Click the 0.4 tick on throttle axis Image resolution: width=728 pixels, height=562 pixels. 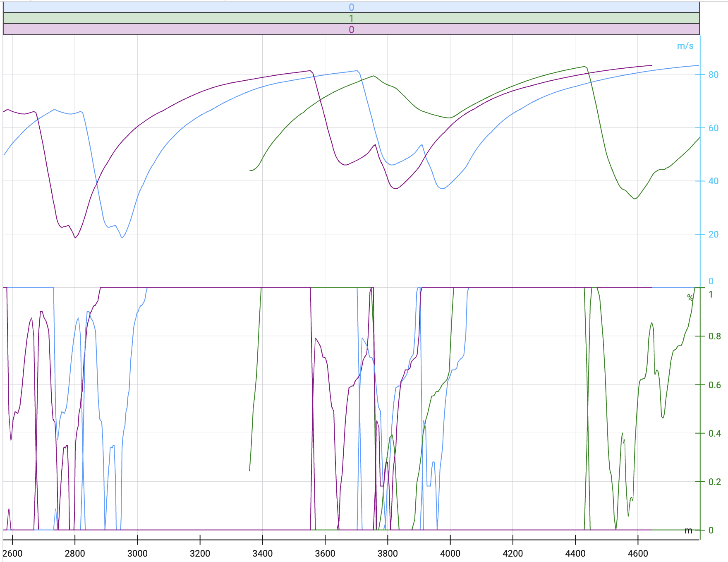(x=714, y=433)
